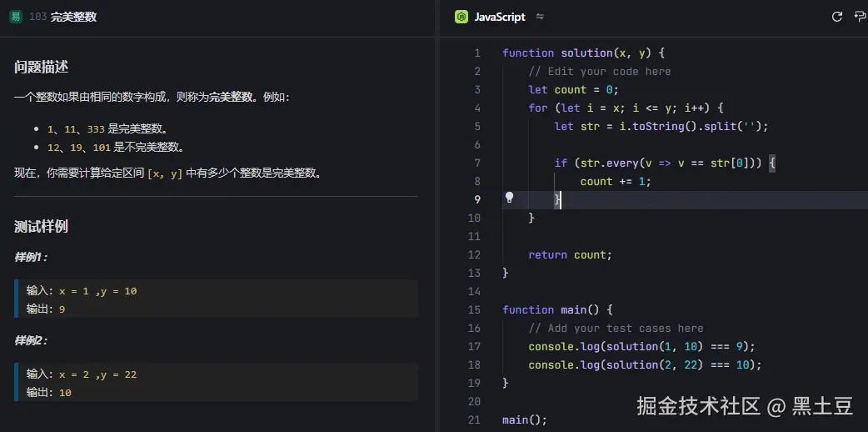Click line number 1 in the gutter

[x=477, y=53]
